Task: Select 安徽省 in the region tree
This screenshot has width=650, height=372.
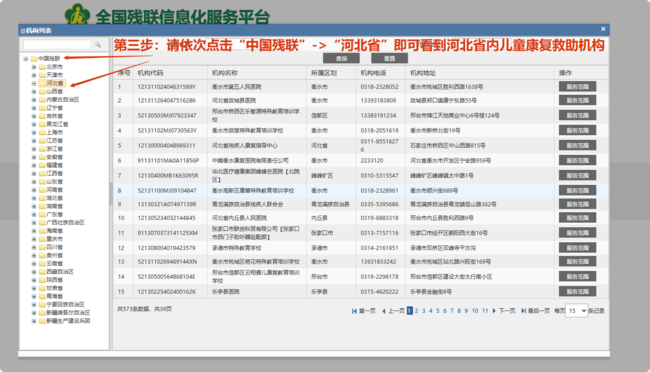Action: click(54, 157)
